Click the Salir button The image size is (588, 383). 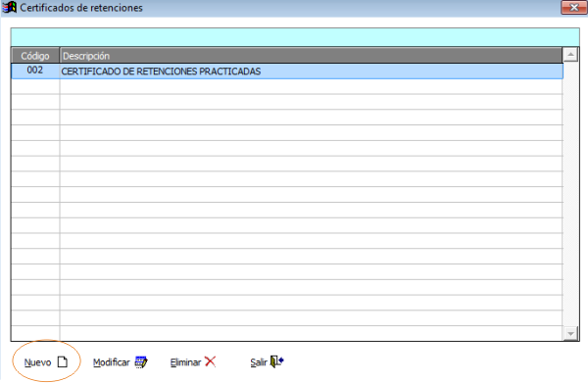pyautogui.click(x=267, y=362)
